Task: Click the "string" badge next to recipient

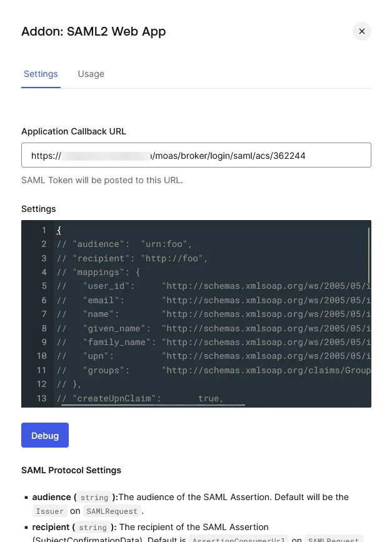Action: 93,527
